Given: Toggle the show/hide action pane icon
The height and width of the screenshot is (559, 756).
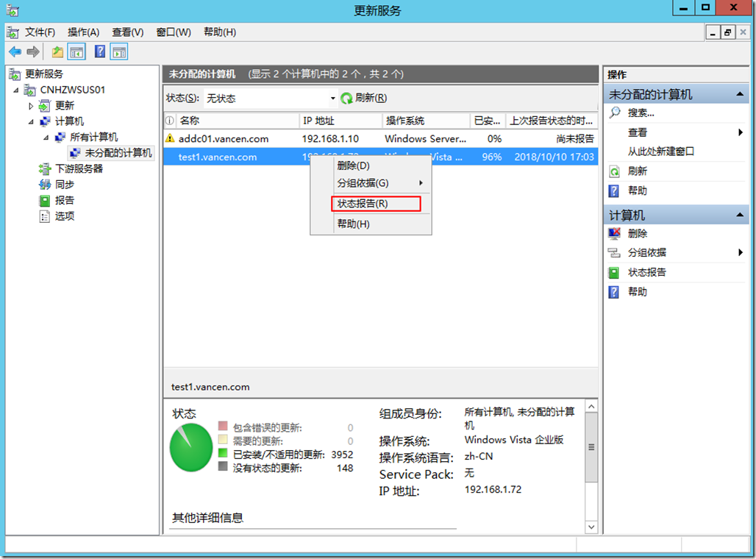Looking at the screenshot, I should tap(119, 51).
